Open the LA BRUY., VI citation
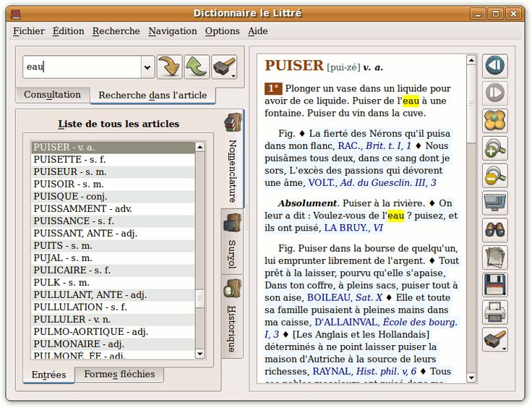Screen dimensions: 532x408 click(353, 228)
